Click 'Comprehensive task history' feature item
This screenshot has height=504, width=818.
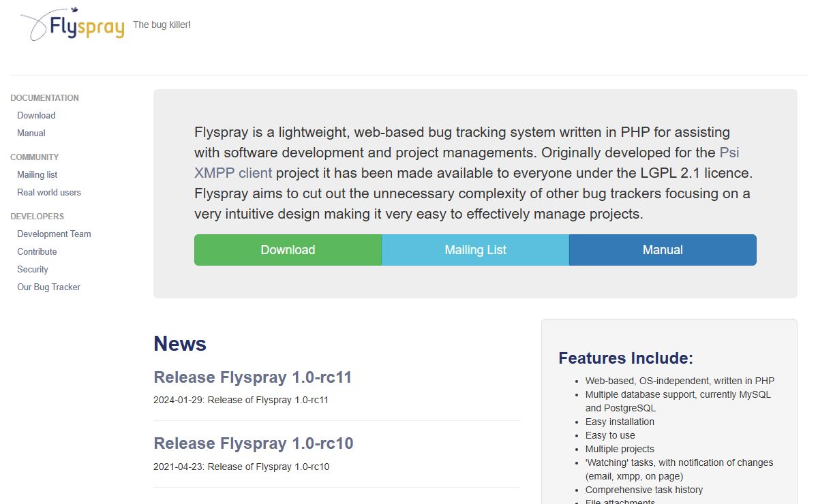click(x=643, y=490)
